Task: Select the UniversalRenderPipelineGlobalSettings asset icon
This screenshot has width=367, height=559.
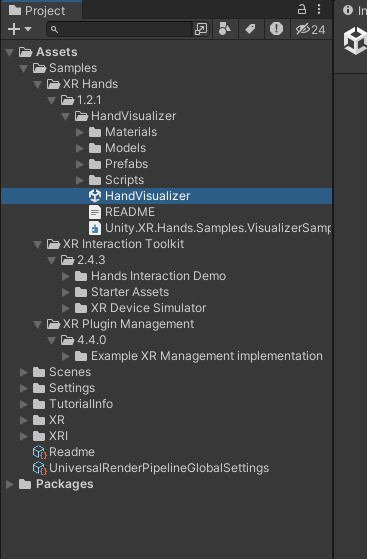Action: tap(39, 468)
